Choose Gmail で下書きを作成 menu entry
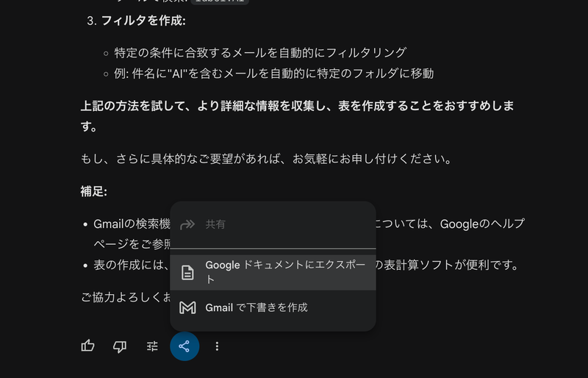 [257, 307]
